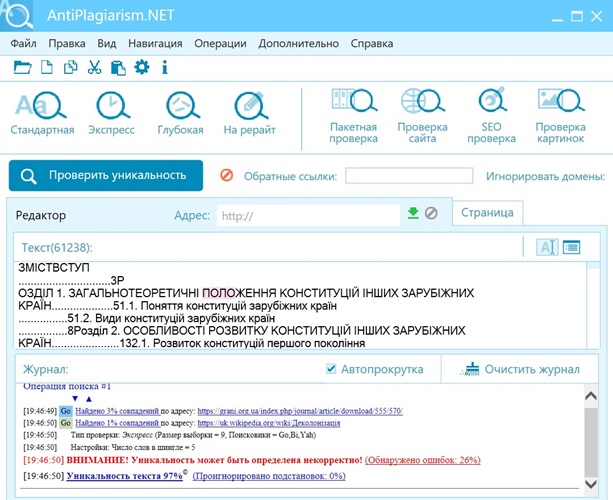
Task: Click the up triangle in search operation
Action: pos(89,399)
